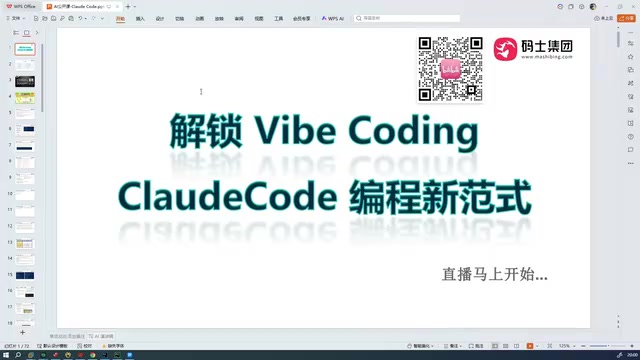Close the Claude Code presentation tab
Image resolution: width=640 pixels, height=360 pixels.
(117, 7)
